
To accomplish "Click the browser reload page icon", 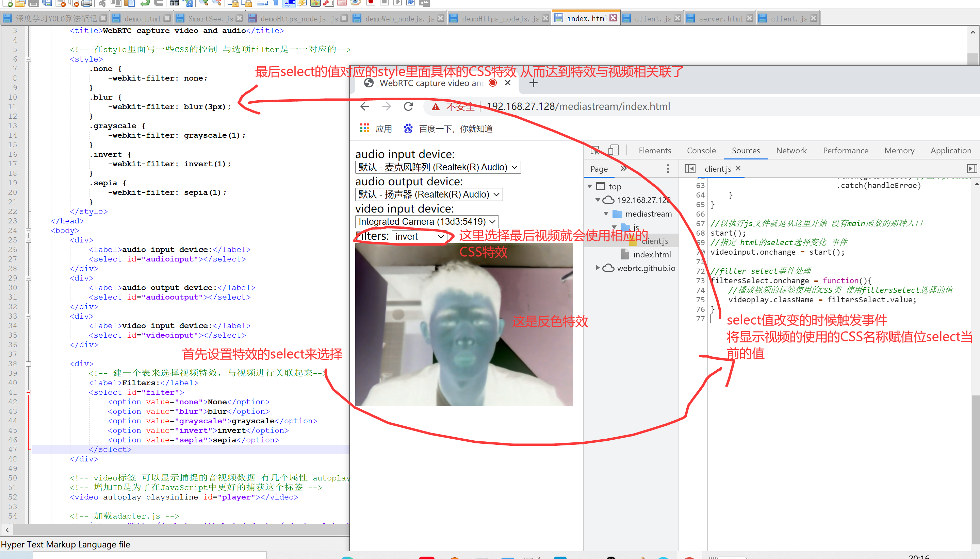I will [408, 106].
